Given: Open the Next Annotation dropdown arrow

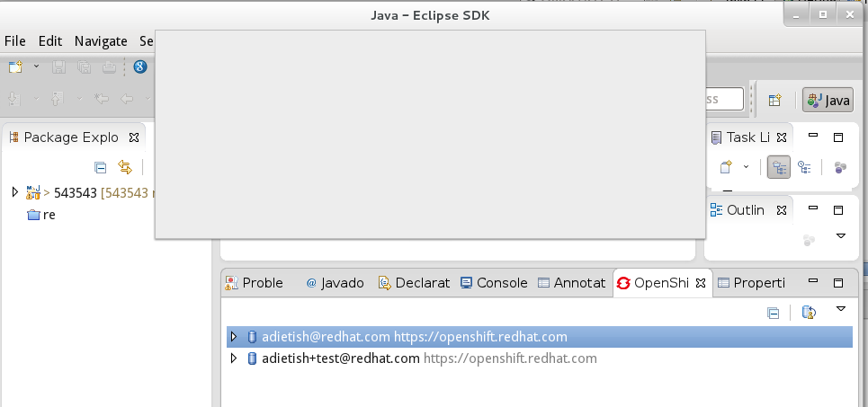Looking at the screenshot, I should click(37, 99).
